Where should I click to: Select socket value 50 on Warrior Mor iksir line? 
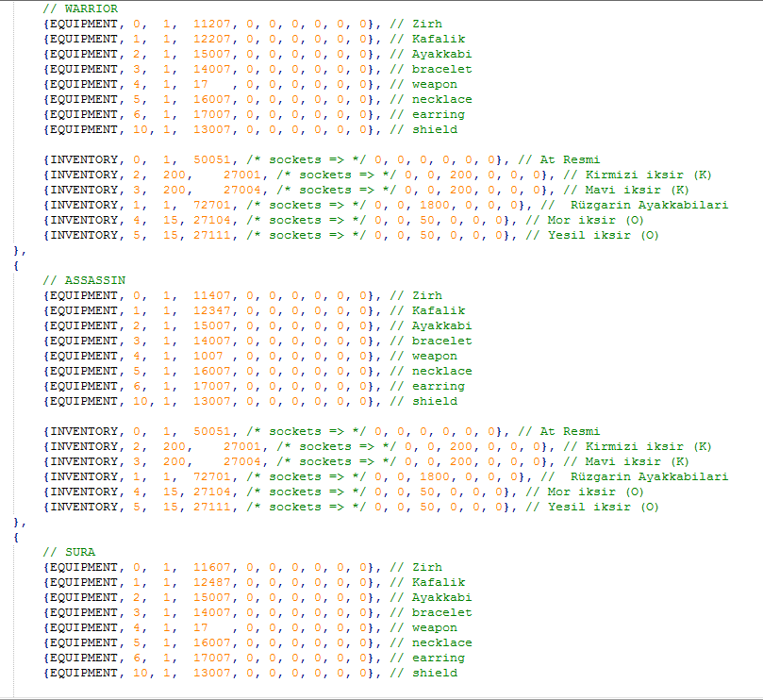(426, 220)
